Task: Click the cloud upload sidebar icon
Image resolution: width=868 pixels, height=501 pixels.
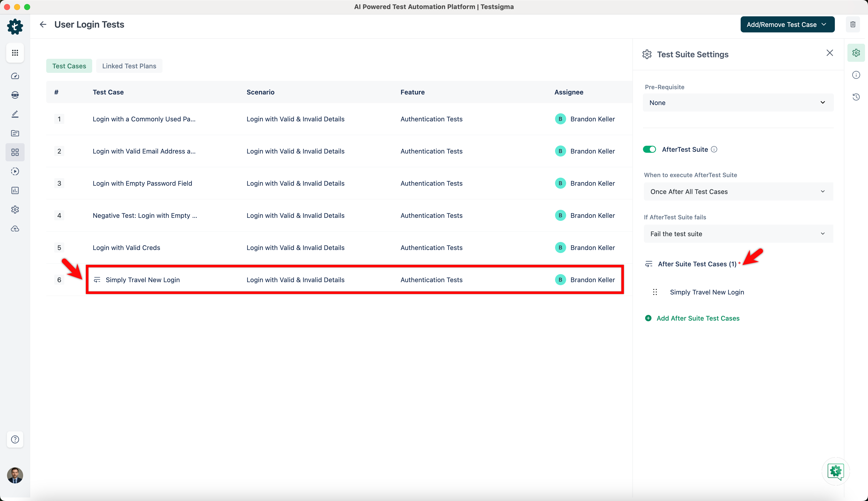Action: (15, 229)
